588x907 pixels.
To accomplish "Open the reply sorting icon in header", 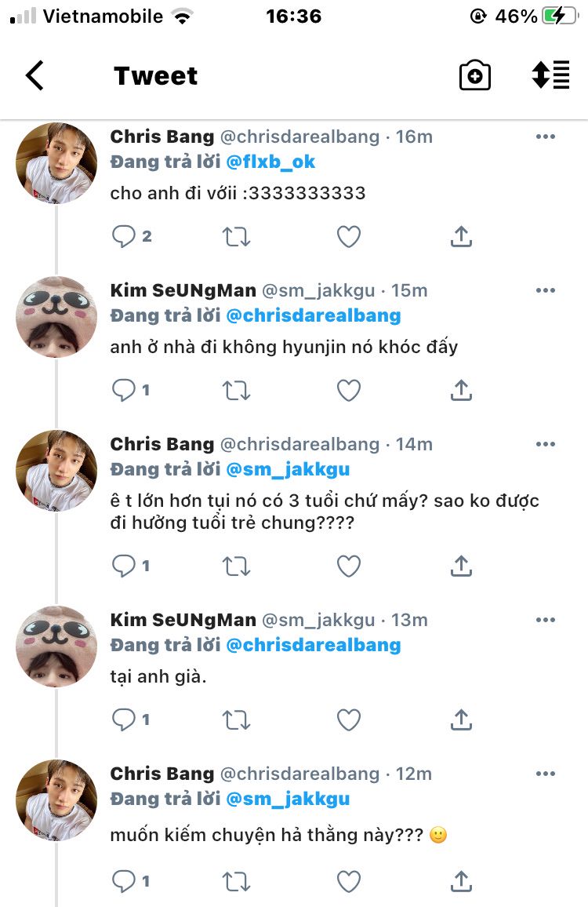I will tap(550, 75).
